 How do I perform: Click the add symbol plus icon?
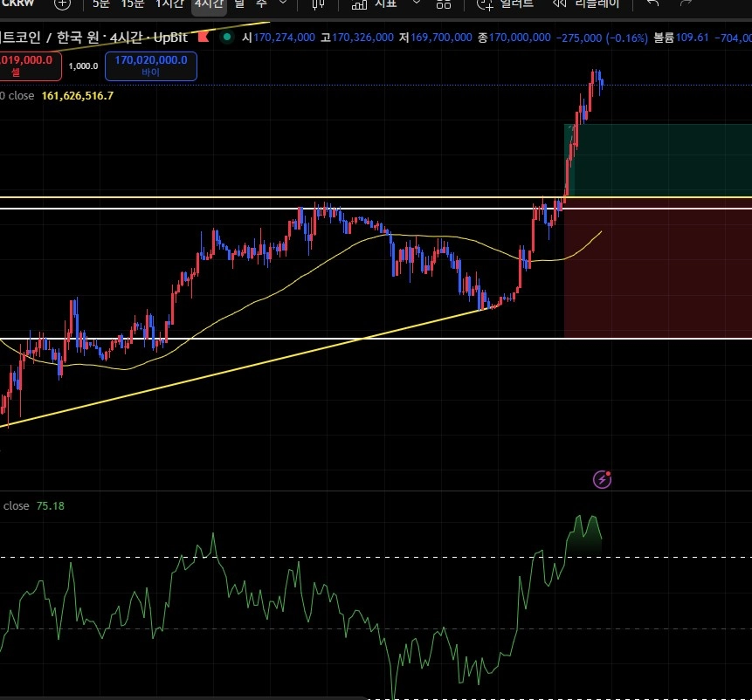(62, 4)
